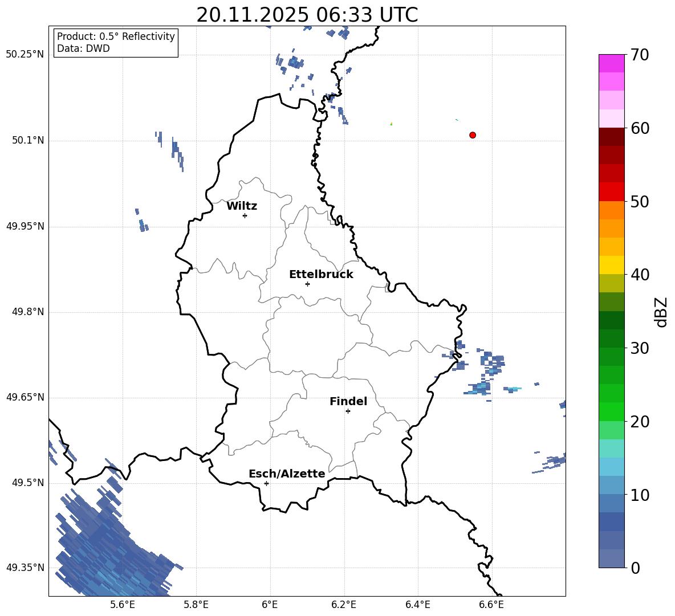This screenshot has height=616, width=675.
Task: Click the Ettelbruck city label
Action: point(321,275)
